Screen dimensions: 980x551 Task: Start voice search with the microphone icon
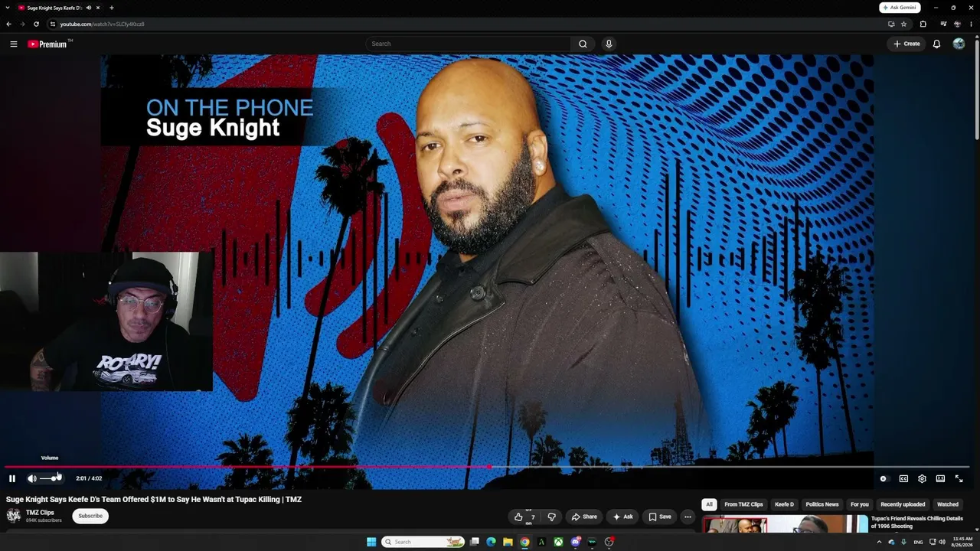coord(609,44)
